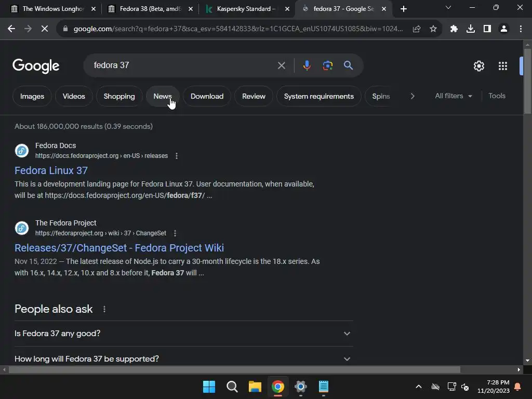The width and height of the screenshot is (532, 399).
Task: Close the Kaspersky Standard tab
Action: pos(287,9)
